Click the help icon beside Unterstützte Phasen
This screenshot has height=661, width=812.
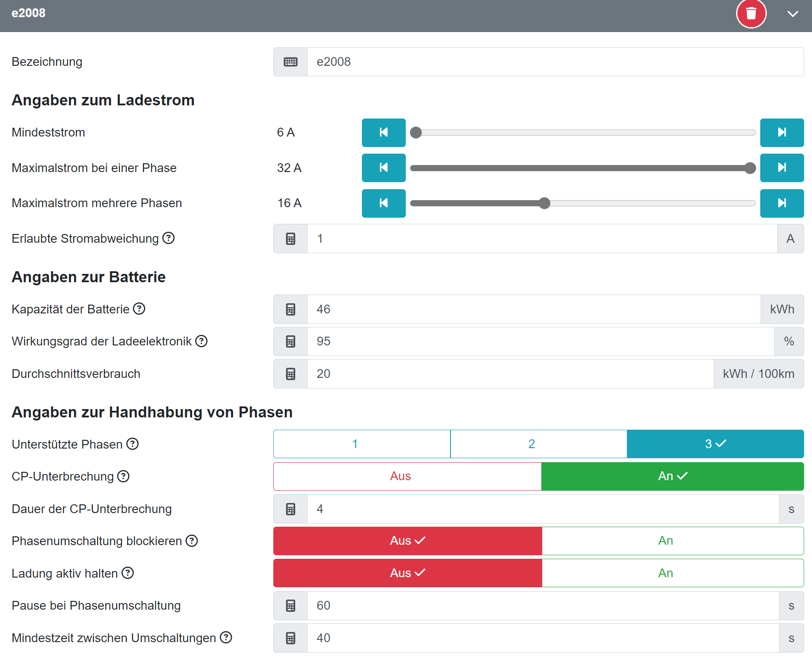[x=132, y=444]
